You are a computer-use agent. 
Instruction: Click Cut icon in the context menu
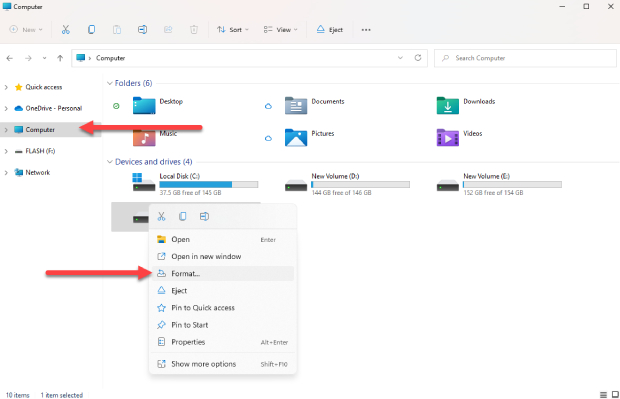pos(161,217)
